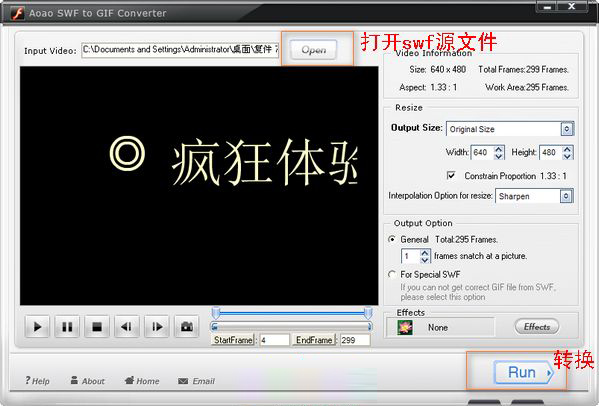
Task: Click the video preview area
Action: coord(199,186)
